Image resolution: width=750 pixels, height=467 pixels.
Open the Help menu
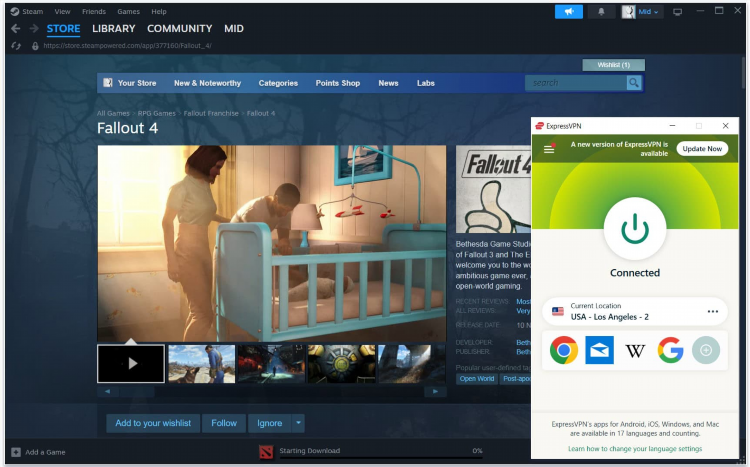click(x=159, y=11)
